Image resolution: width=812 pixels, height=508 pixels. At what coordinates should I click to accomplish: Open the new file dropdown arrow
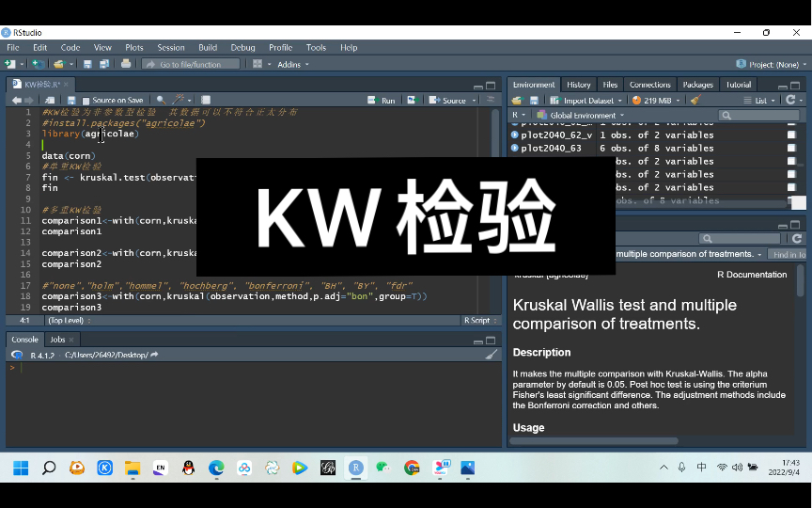(x=22, y=64)
